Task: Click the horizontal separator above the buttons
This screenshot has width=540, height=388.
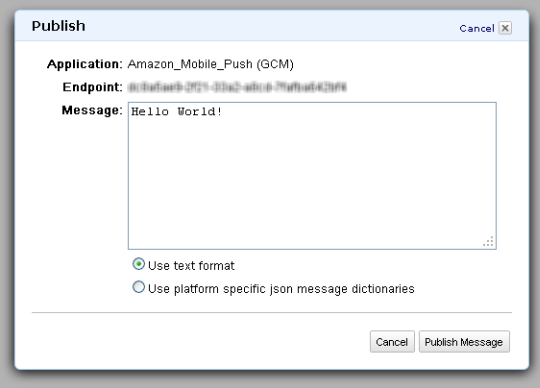Action: pyautogui.click(x=272, y=313)
